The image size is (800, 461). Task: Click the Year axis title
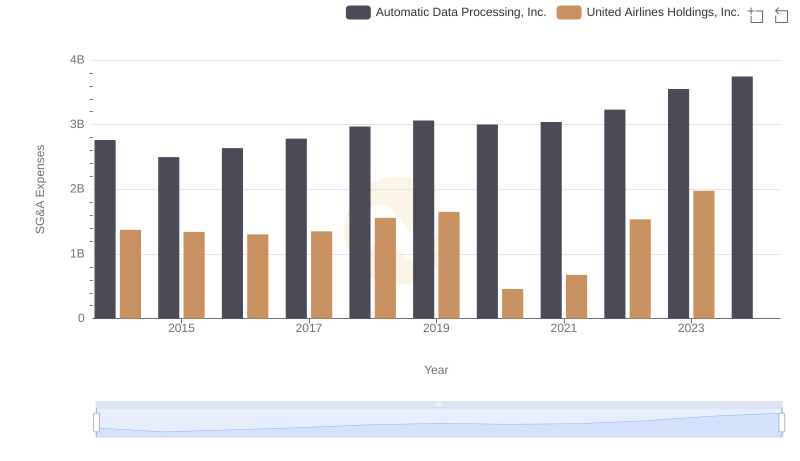pyautogui.click(x=436, y=370)
